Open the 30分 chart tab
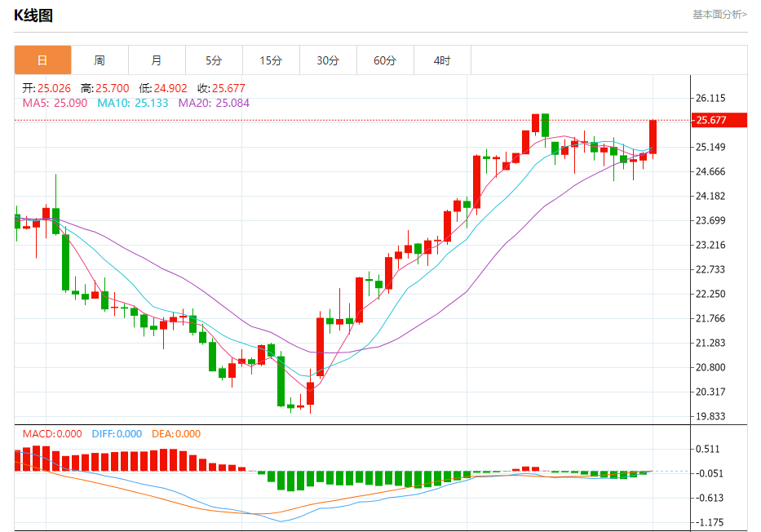The width and height of the screenshot is (761, 532). coord(328,60)
